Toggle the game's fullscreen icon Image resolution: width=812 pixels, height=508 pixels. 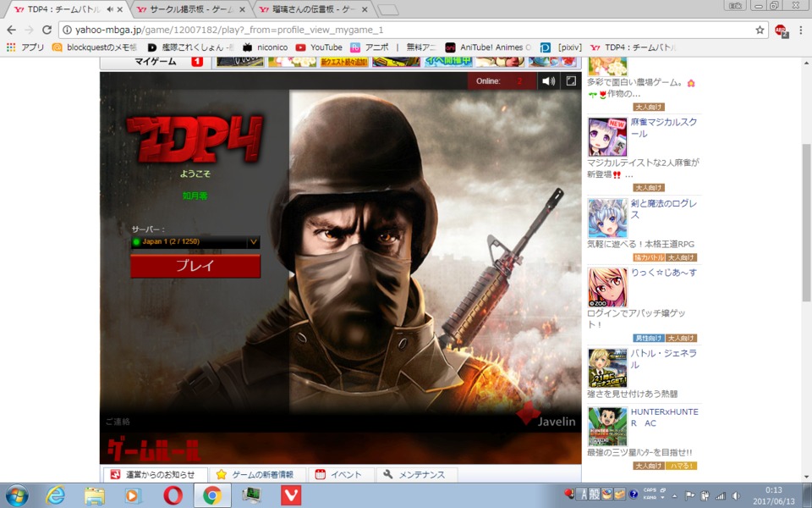pos(571,81)
